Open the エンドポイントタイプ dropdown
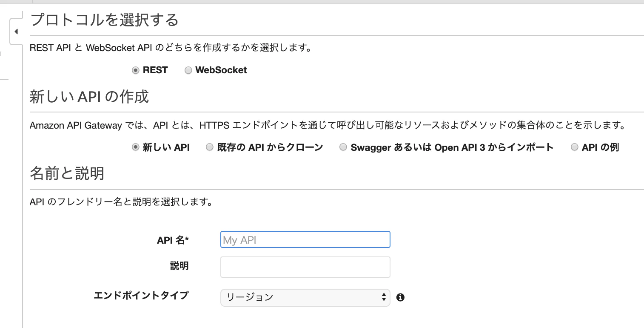The height and width of the screenshot is (328, 644). [305, 297]
